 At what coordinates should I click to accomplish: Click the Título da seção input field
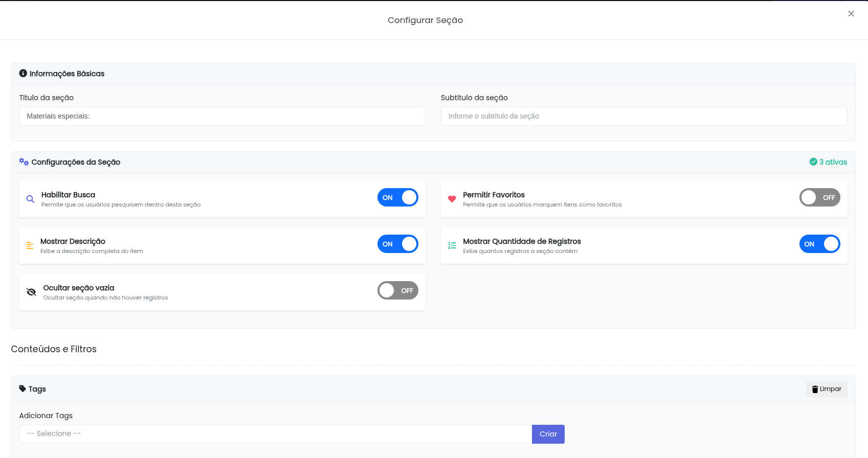click(222, 117)
